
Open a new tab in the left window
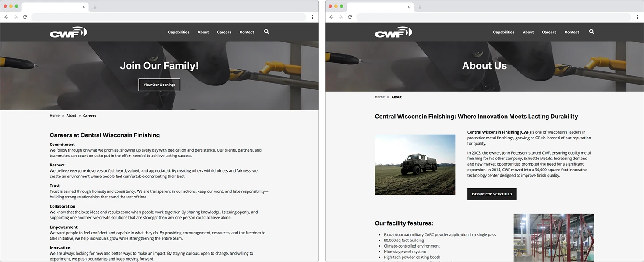(96, 7)
